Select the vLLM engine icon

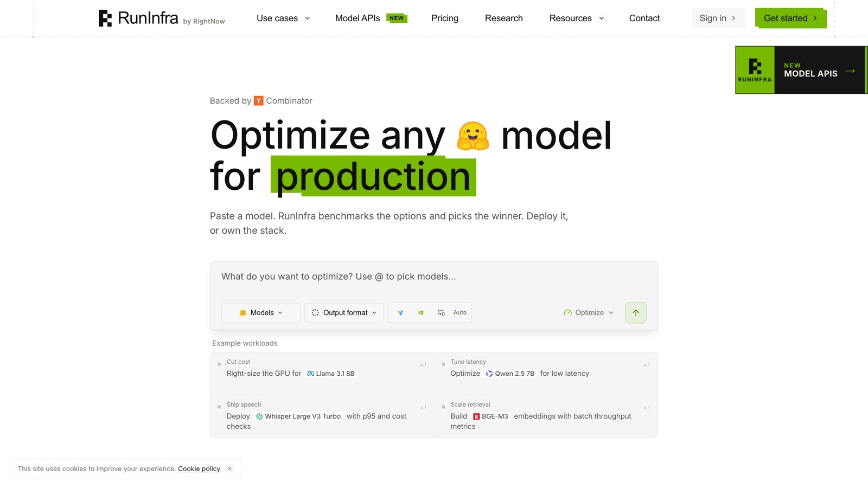click(x=400, y=312)
